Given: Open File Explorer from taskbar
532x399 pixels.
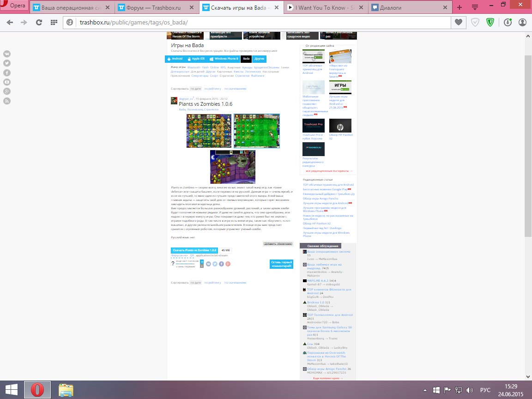Looking at the screenshot, I should pyautogui.click(x=66, y=390).
